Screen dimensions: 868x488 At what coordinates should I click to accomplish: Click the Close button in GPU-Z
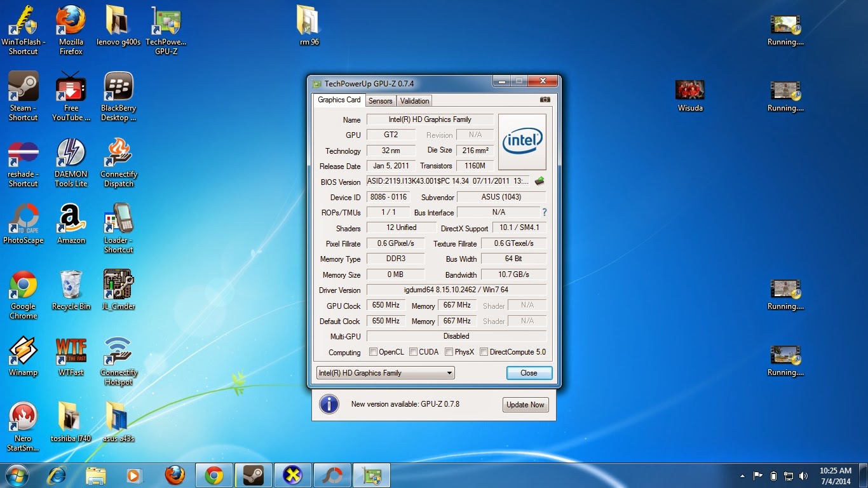pos(529,373)
